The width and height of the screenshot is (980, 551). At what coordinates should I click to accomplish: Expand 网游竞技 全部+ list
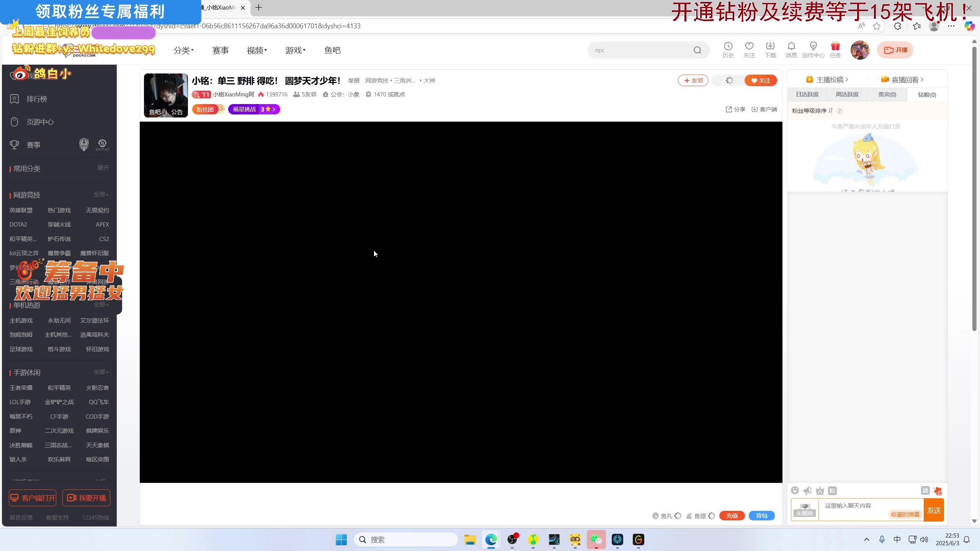(x=101, y=194)
